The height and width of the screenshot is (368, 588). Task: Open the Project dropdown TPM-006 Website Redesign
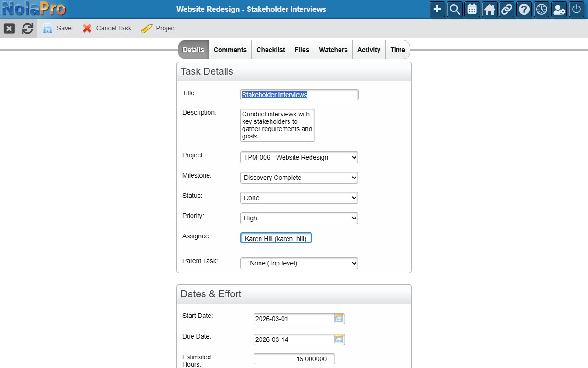(299, 157)
